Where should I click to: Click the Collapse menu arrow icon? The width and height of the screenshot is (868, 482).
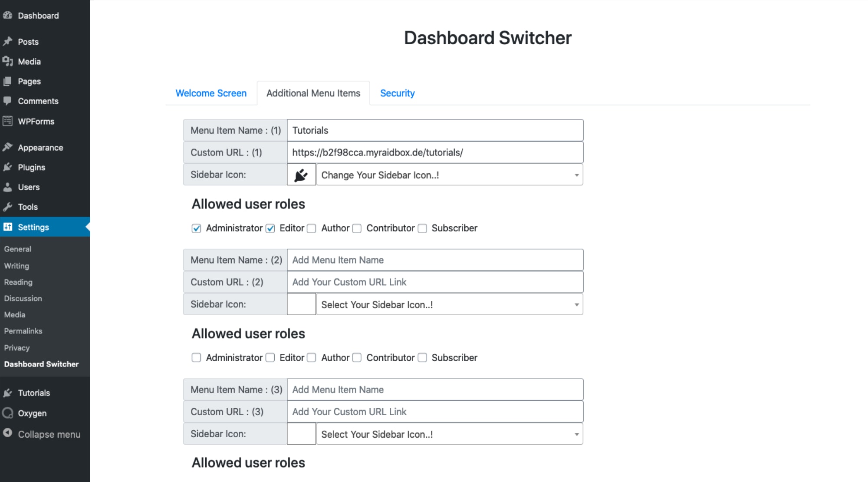click(7, 433)
